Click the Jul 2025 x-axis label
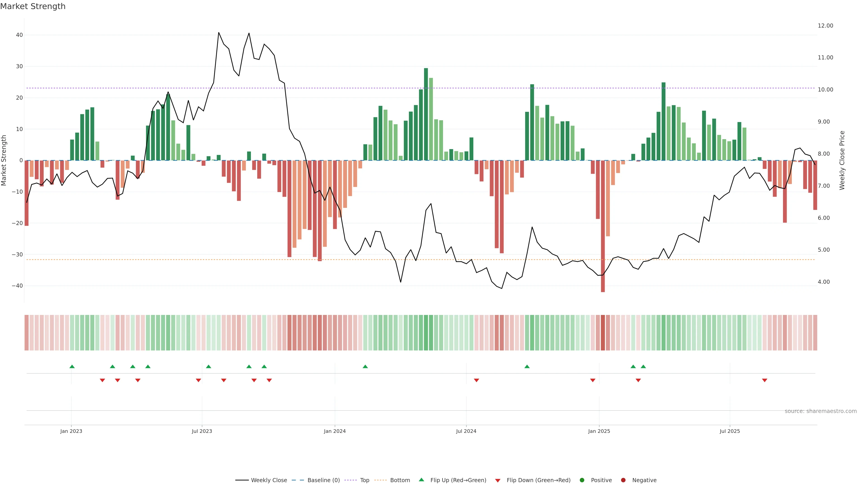 [x=729, y=431]
